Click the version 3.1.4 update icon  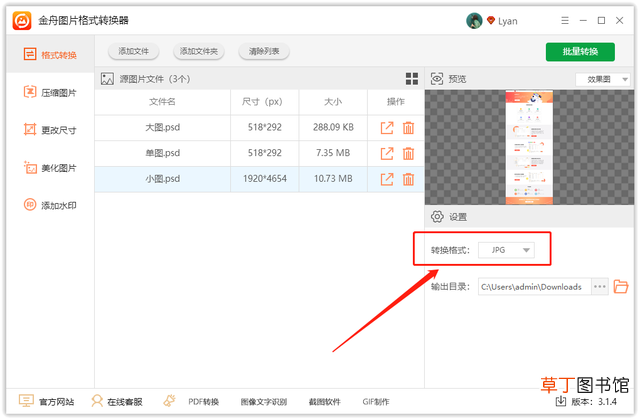click(561, 401)
